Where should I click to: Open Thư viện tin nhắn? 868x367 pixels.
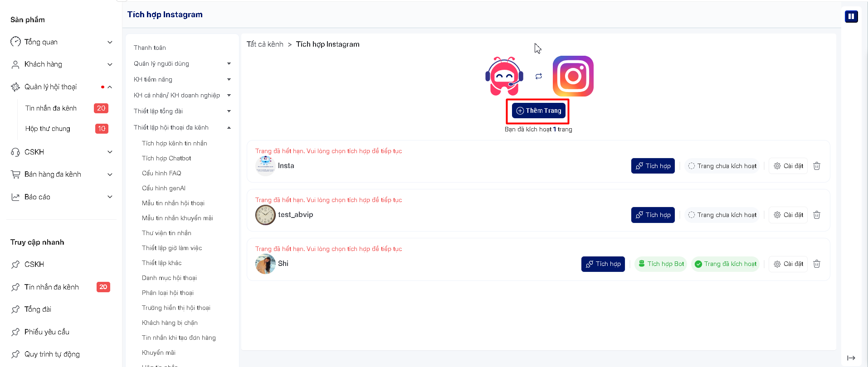pos(166,233)
